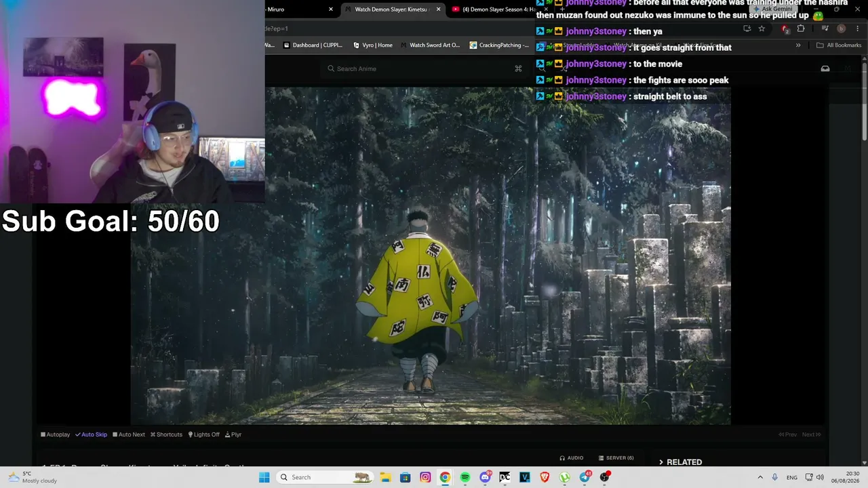Go to the Prev episode
The image size is (868, 488).
point(788,434)
